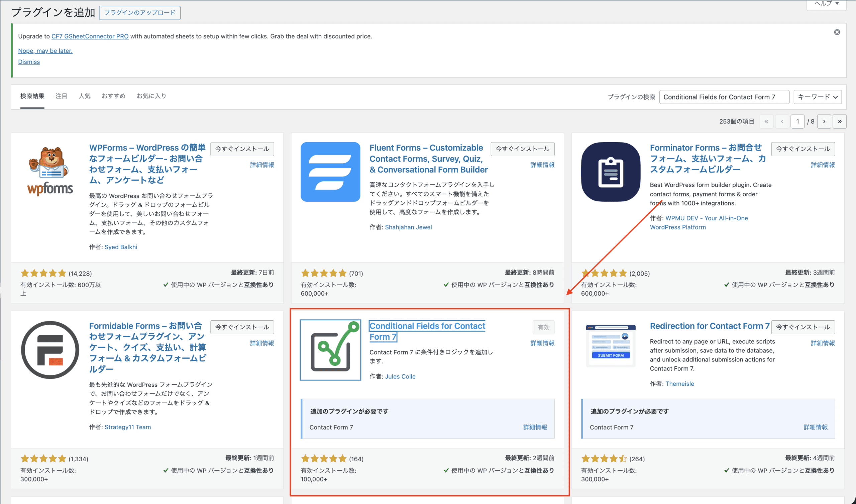Click the plugin search input field
Viewport: 856px width, 504px height.
pyautogui.click(x=724, y=97)
